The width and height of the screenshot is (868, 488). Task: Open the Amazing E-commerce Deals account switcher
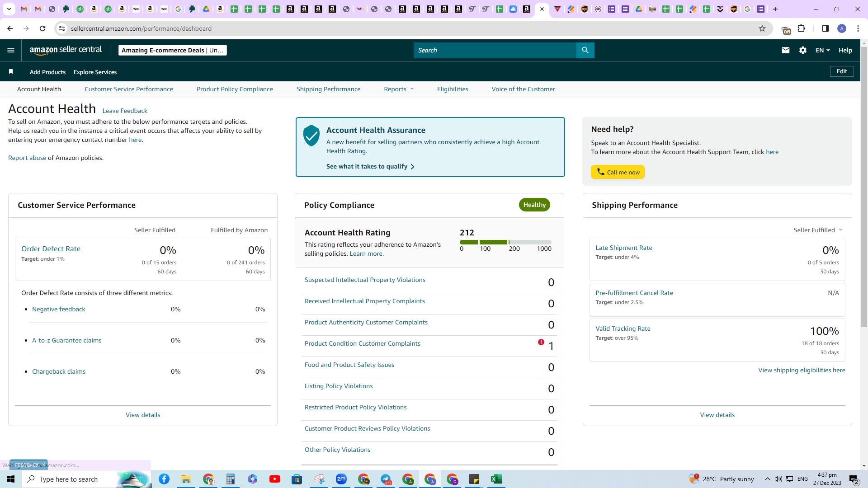click(173, 50)
